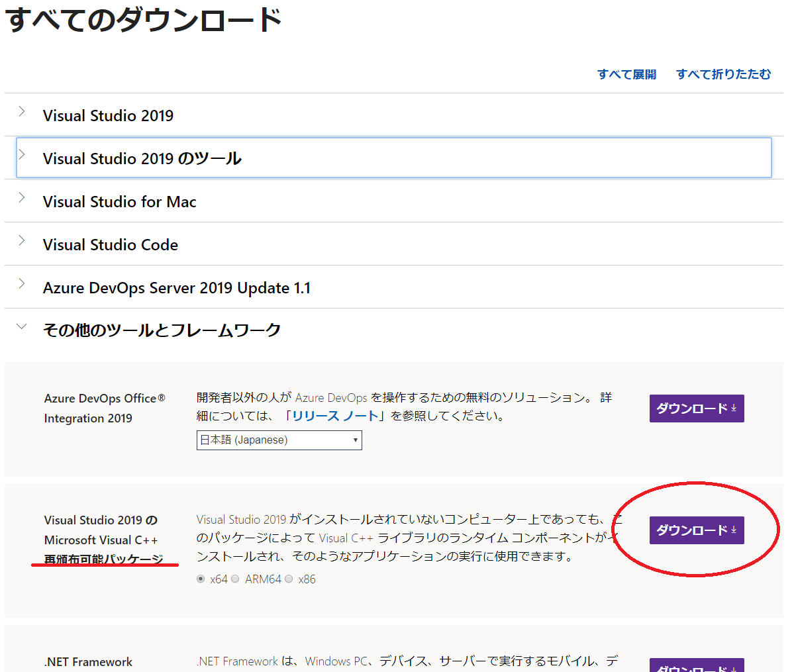Click the すべてのダウンロード page heading
The height and width of the screenshot is (672, 794).
click(x=143, y=21)
